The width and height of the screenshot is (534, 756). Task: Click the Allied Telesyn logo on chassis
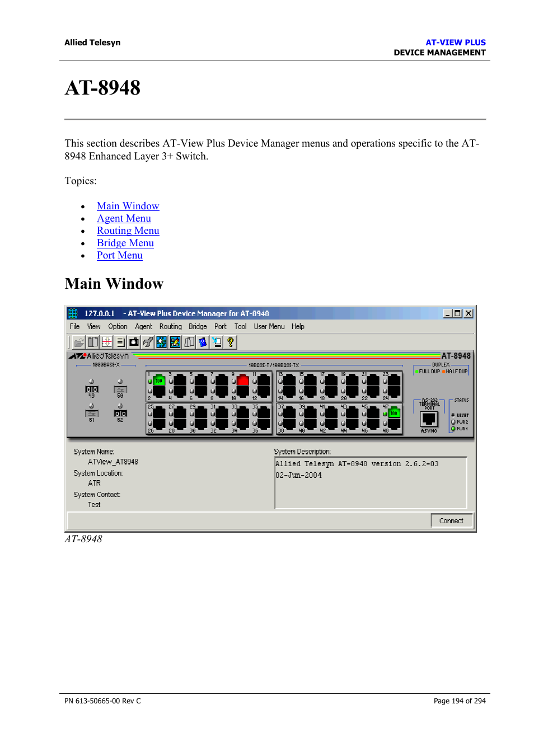(99, 356)
